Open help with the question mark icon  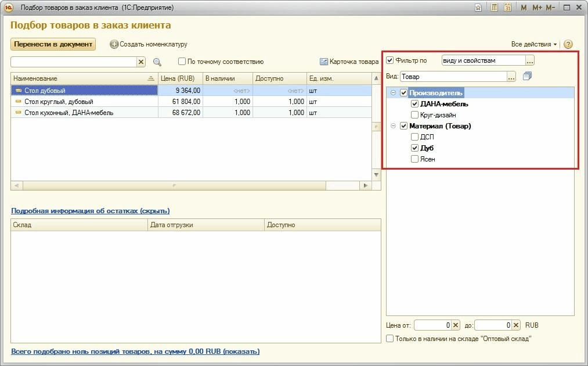pos(568,44)
